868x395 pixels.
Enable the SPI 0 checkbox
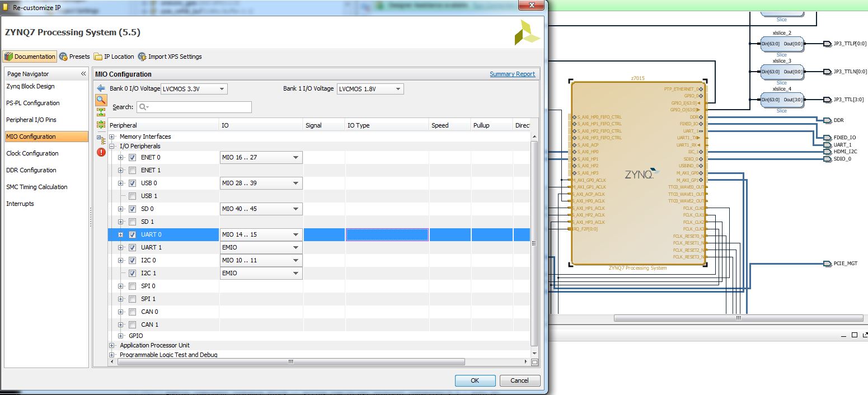tap(133, 286)
